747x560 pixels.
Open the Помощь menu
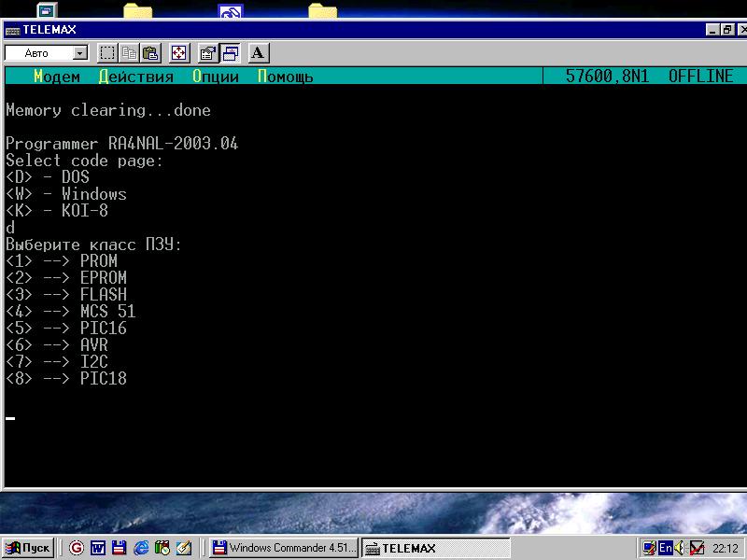coord(286,77)
